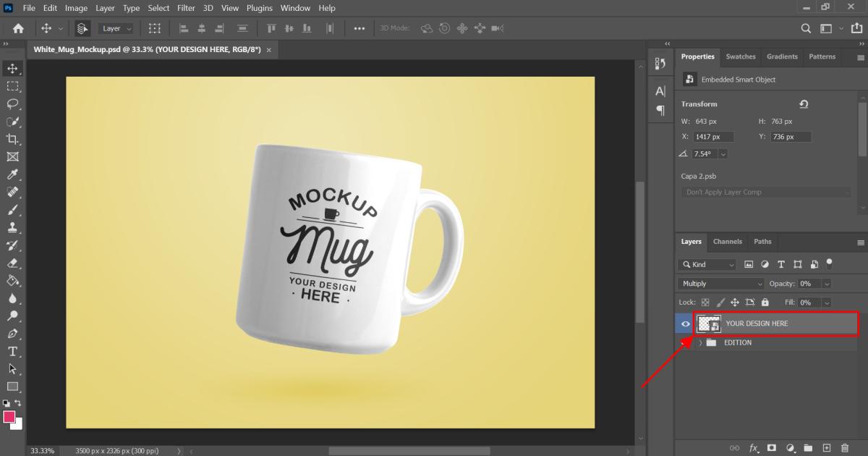
Task: Select the Crop tool
Action: [12, 139]
